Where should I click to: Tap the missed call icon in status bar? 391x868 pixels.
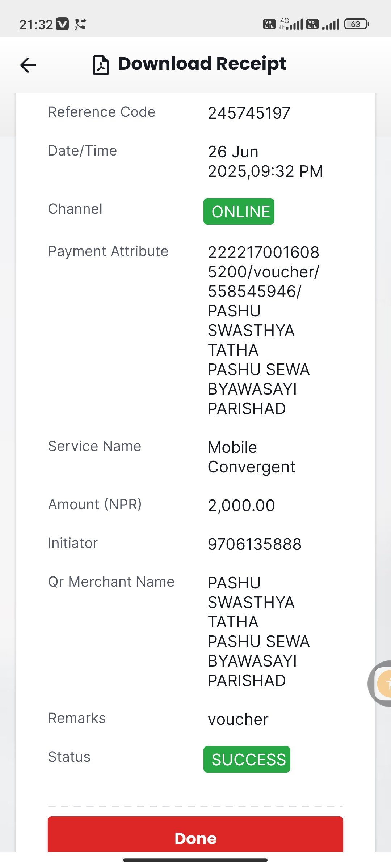80,24
